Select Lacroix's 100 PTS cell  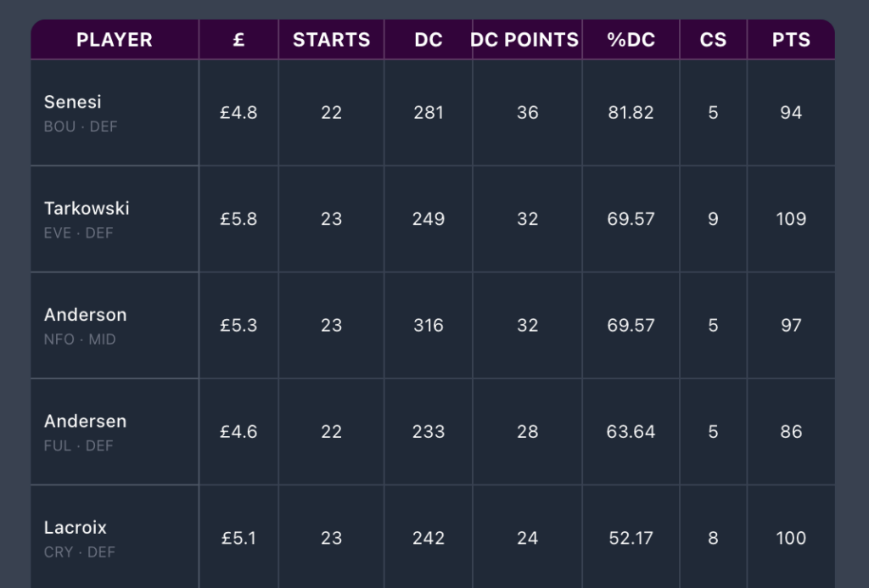coord(791,538)
